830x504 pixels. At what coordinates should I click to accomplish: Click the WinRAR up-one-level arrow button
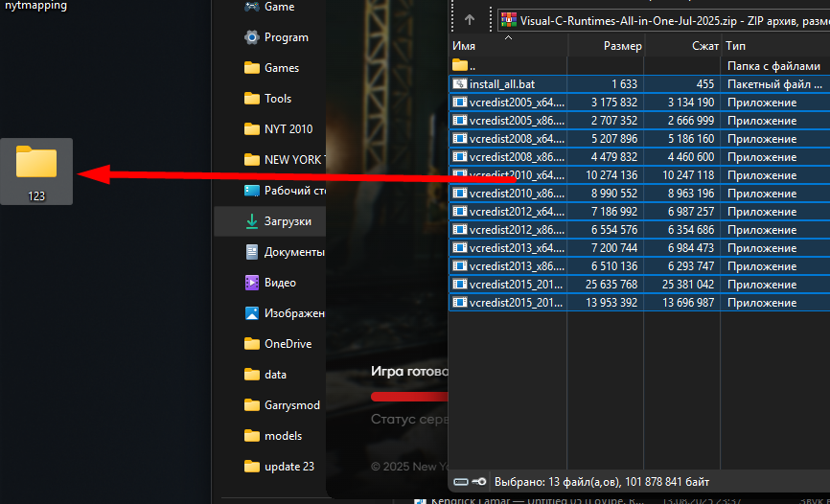(470, 19)
